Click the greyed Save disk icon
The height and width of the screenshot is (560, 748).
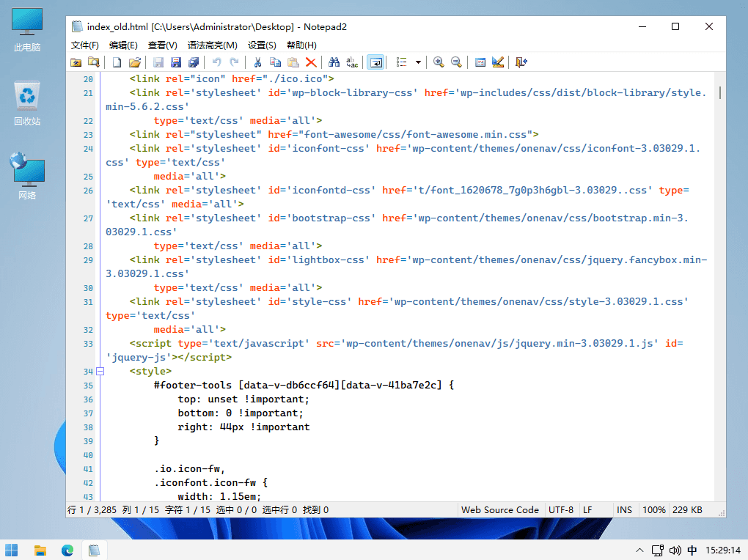pos(158,62)
